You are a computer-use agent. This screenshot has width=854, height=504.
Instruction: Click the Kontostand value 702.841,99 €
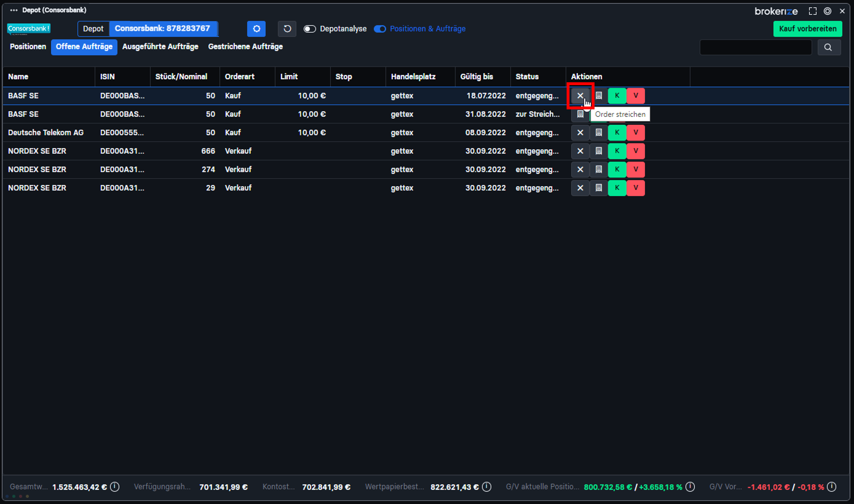pyautogui.click(x=326, y=487)
